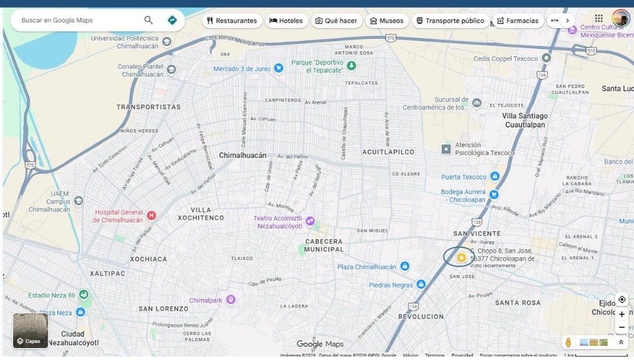Screen dimensions: 634x364
Task: Click the Plaza Chimalhuacán marker
Action: [404, 266]
